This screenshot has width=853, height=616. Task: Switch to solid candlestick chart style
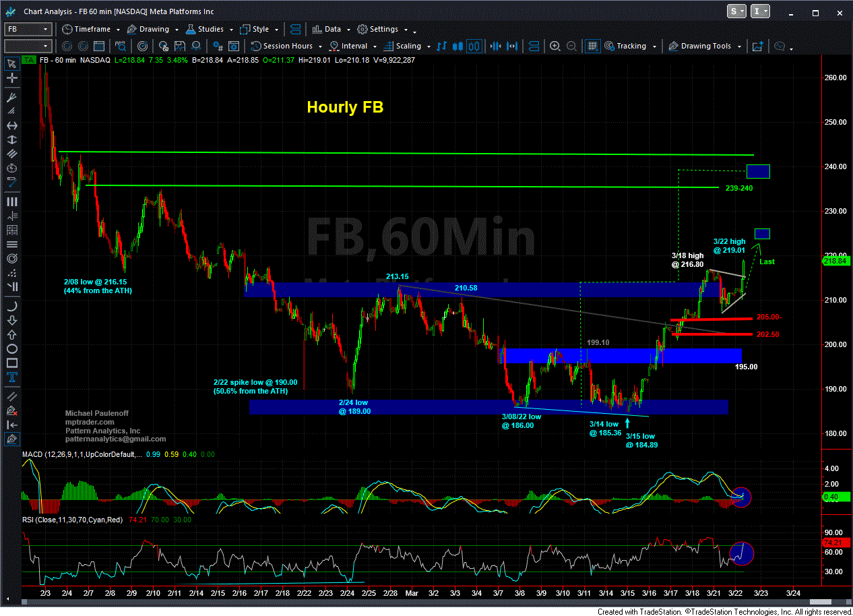click(458, 46)
